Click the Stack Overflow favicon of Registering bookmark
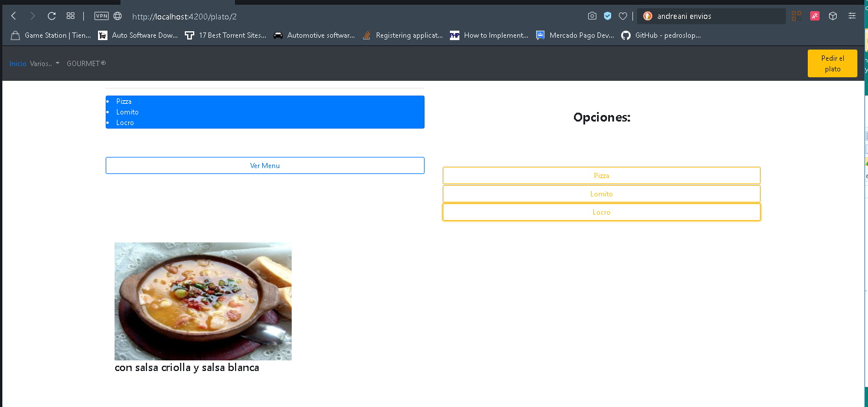The height and width of the screenshot is (407, 868). coord(366,35)
